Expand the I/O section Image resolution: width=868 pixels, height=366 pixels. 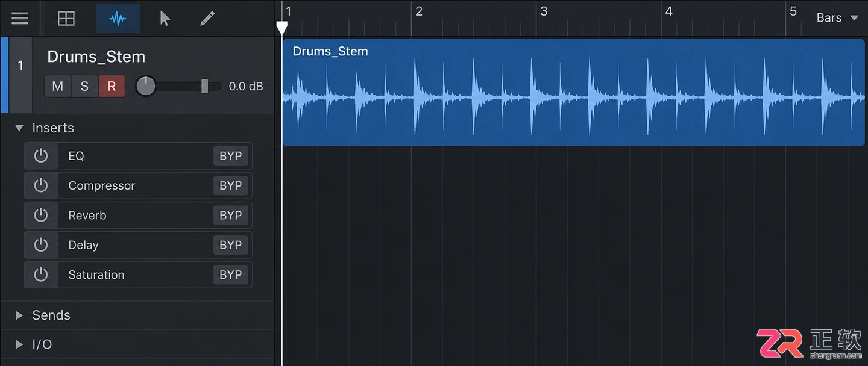coord(19,344)
